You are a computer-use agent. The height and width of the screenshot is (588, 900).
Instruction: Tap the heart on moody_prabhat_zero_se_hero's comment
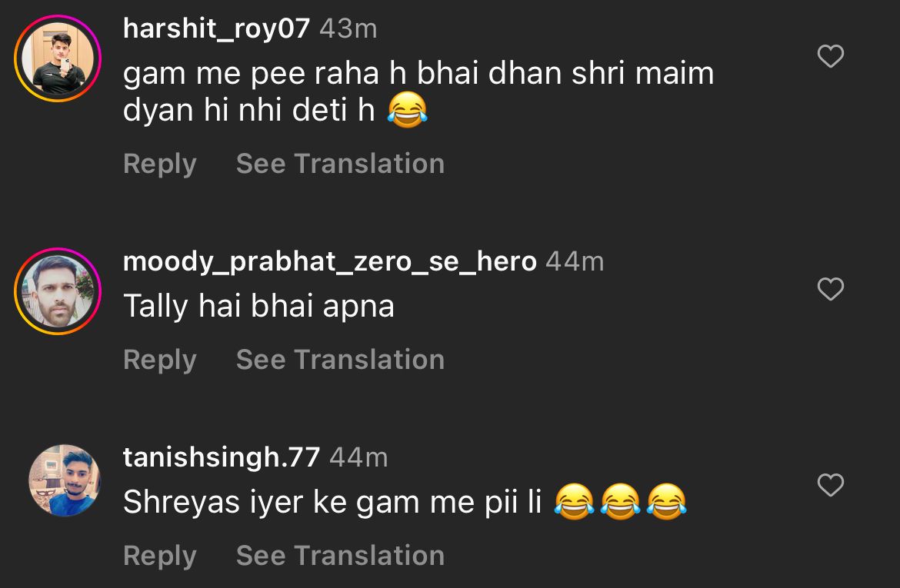click(x=830, y=290)
